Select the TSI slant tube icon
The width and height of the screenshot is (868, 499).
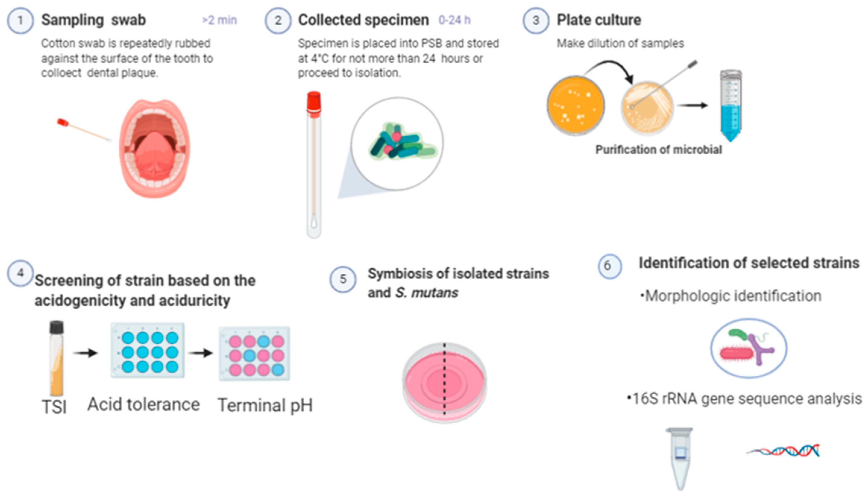(x=57, y=358)
